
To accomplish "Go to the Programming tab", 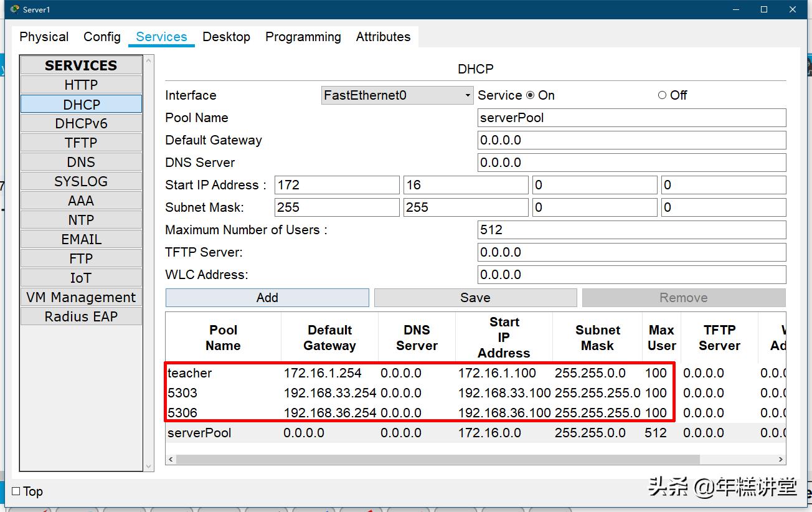I will pyautogui.click(x=303, y=37).
